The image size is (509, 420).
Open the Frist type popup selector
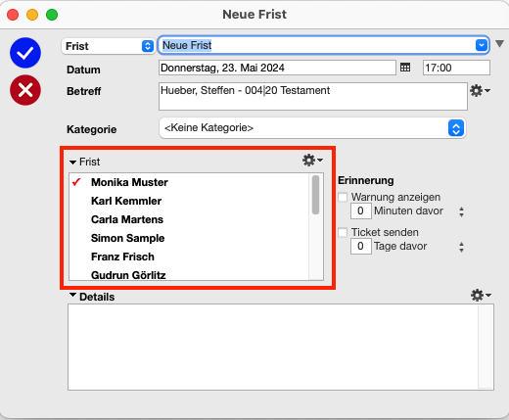[x=108, y=46]
